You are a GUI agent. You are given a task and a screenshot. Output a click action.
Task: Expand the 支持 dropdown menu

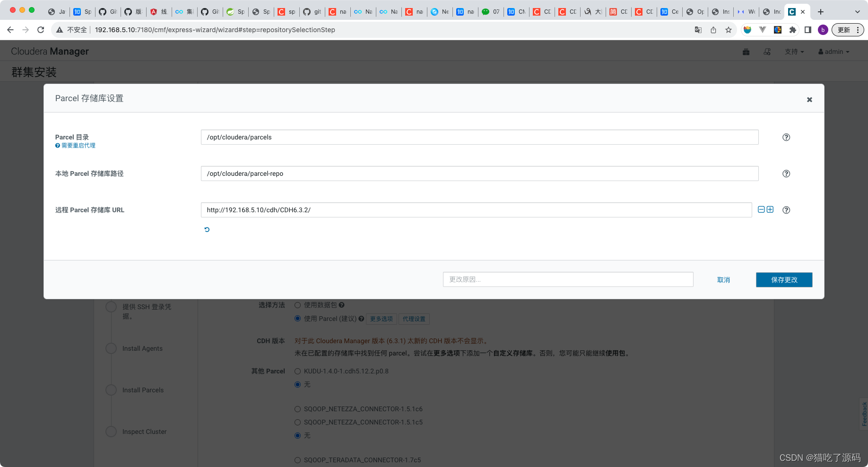794,52
